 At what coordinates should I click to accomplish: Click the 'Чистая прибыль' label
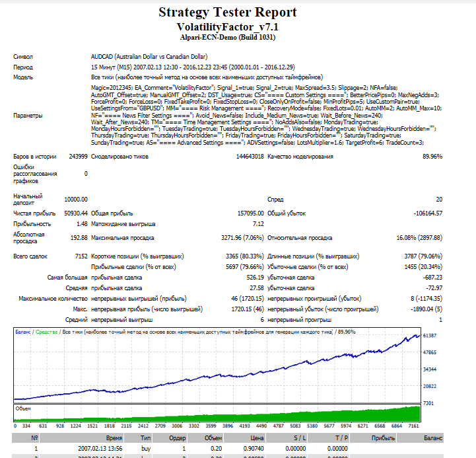(x=34, y=213)
